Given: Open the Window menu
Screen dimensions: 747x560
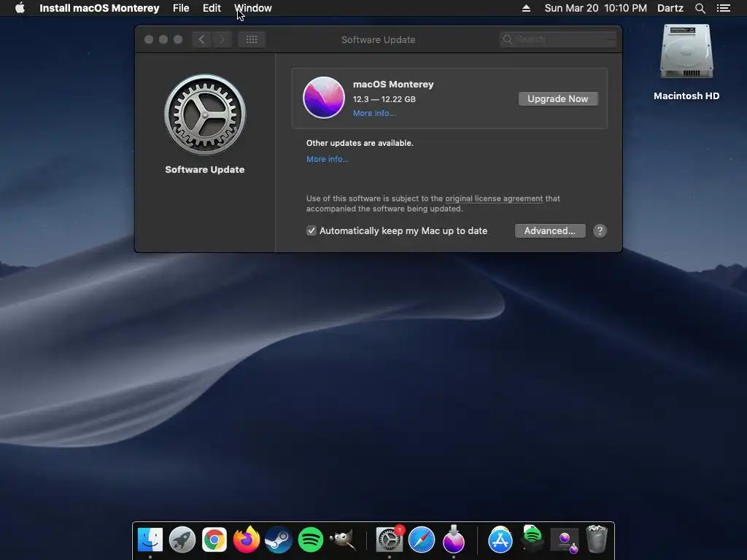Looking at the screenshot, I should (x=253, y=8).
